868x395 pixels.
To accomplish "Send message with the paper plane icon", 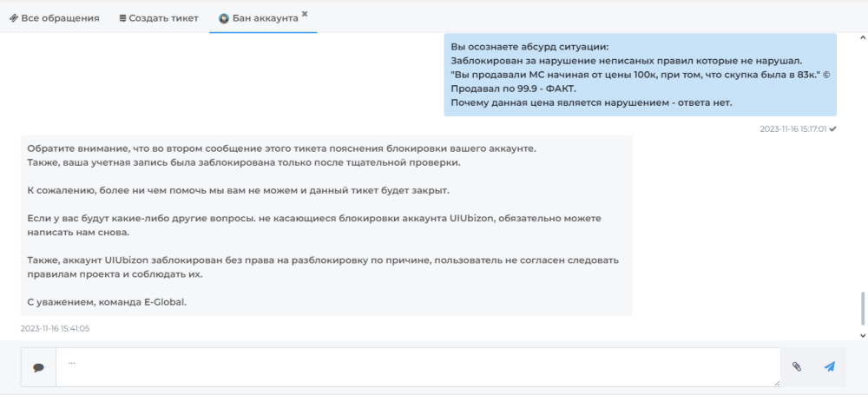I will pyautogui.click(x=829, y=366).
